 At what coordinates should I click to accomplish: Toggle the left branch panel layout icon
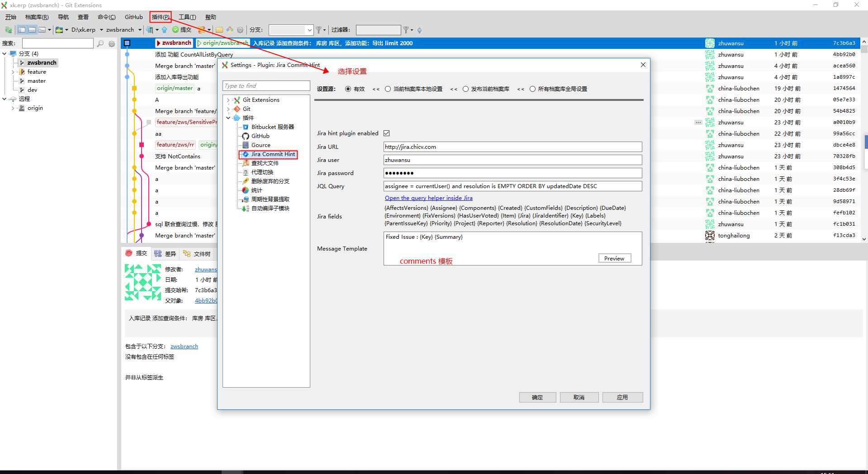coord(22,30)
